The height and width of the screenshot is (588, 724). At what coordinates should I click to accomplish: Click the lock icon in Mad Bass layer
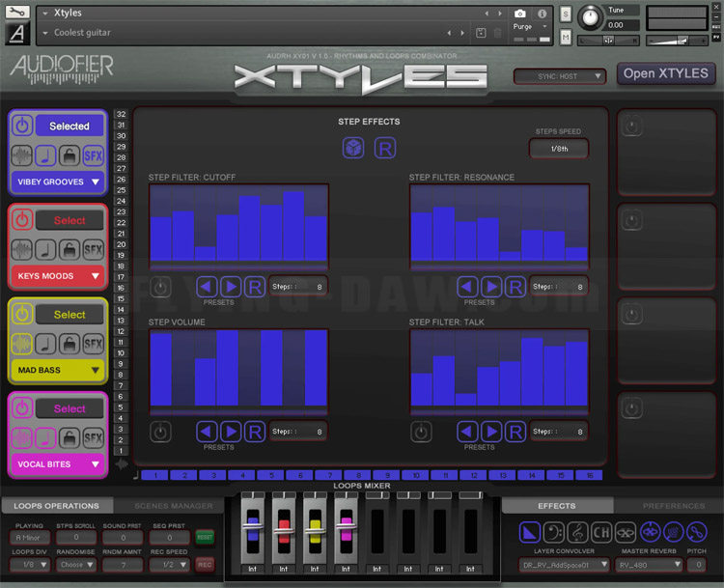pos(70,344)
